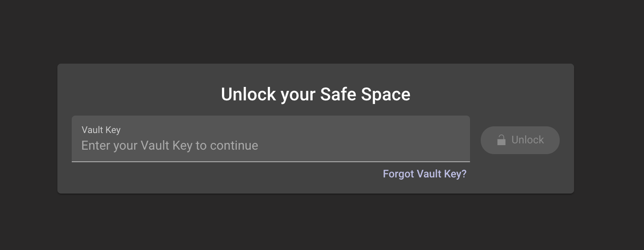Click 'Safe Space' in the title text
This screenshot has height=250, width=644.
pyautogui.click(x=365, y=95)
